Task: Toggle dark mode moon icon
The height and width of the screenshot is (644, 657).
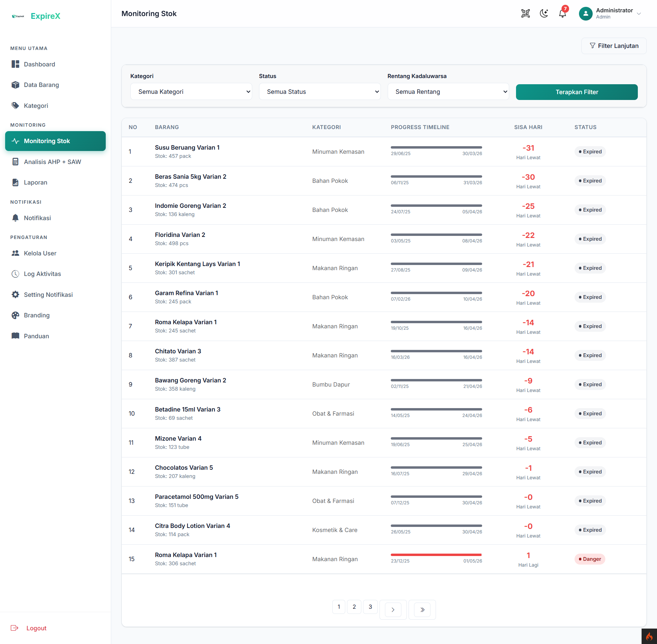Action: click(x=544, y=14)
